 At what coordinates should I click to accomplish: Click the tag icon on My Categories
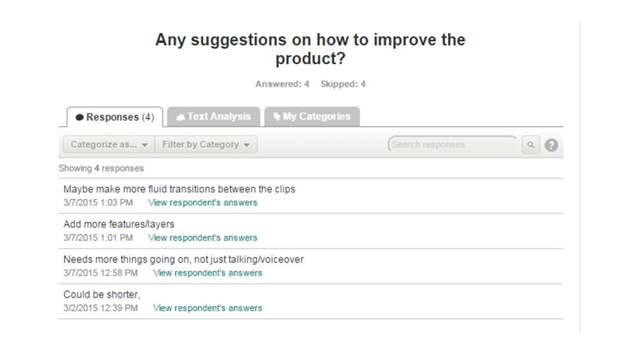[277, 117]
